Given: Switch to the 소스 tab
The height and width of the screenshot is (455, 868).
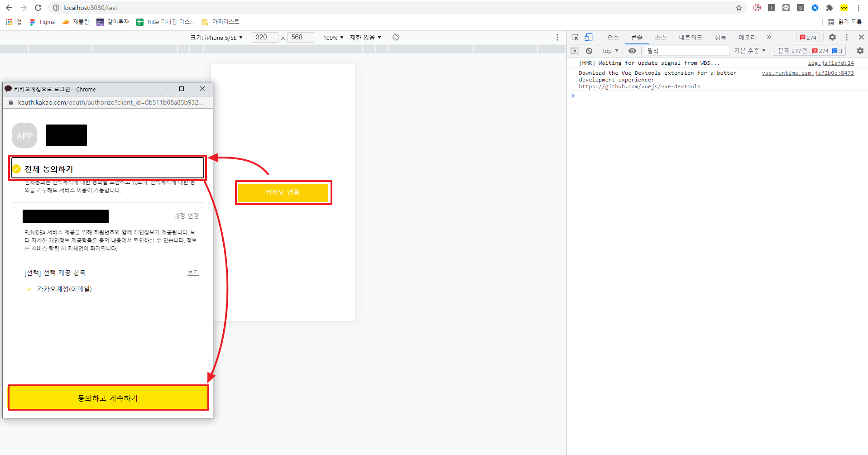Looking at the screenshot, I should click(x=661, y=38).
